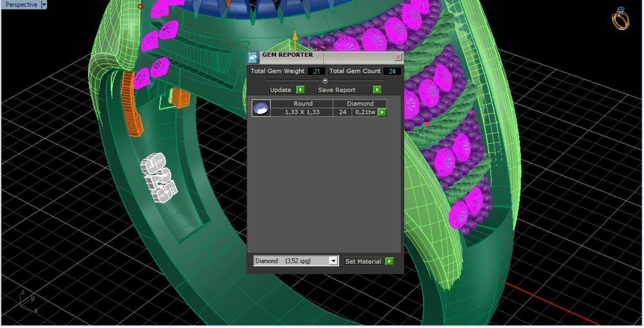Click the round gem thumbnail in the report
Image resolution: width=644 pixels, height=328 pixels.
point(261,108)
